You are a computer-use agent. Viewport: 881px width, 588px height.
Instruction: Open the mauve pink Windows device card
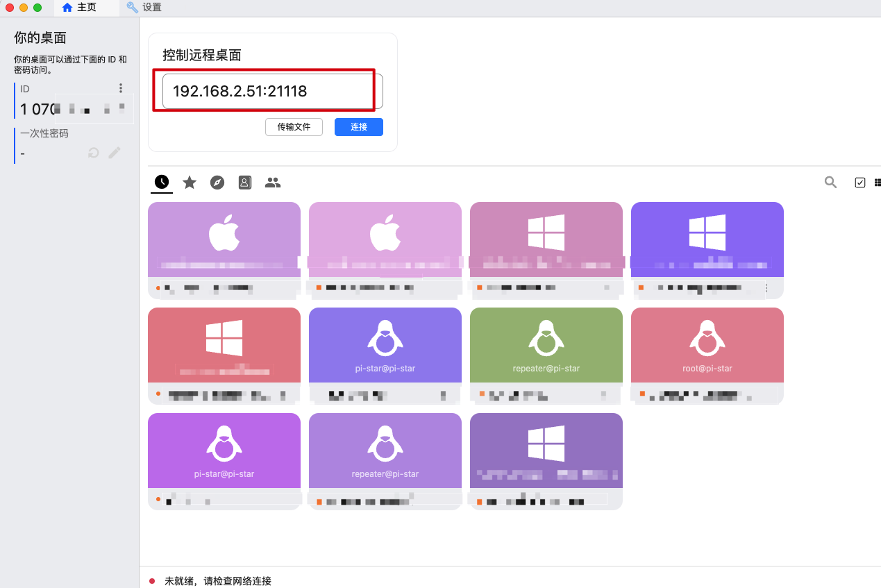point(546,251)
